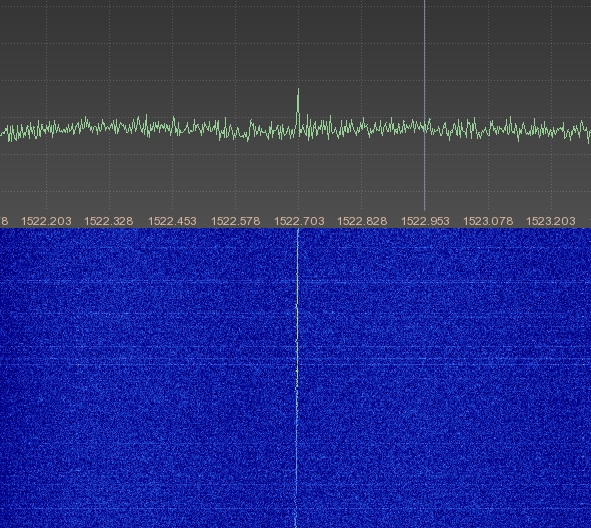Click the 1522.578 frequency axis label
Image resolution: width=591 pixels, height=528 pixels.
point(236,221)
